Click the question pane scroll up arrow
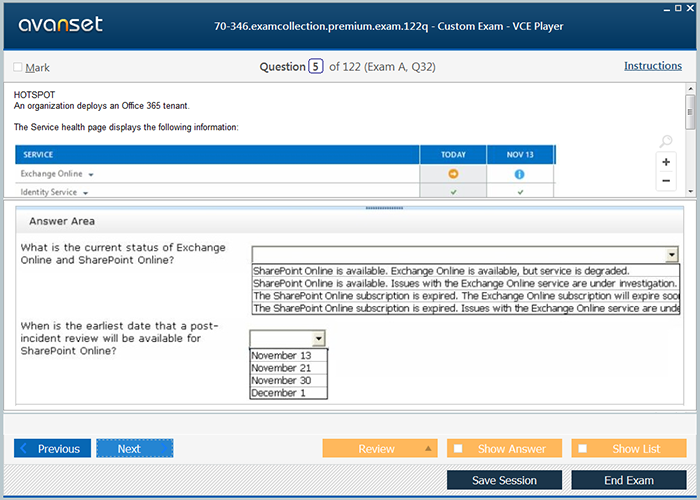This screenshot has height=500, width=700. [x=690, y=89]
